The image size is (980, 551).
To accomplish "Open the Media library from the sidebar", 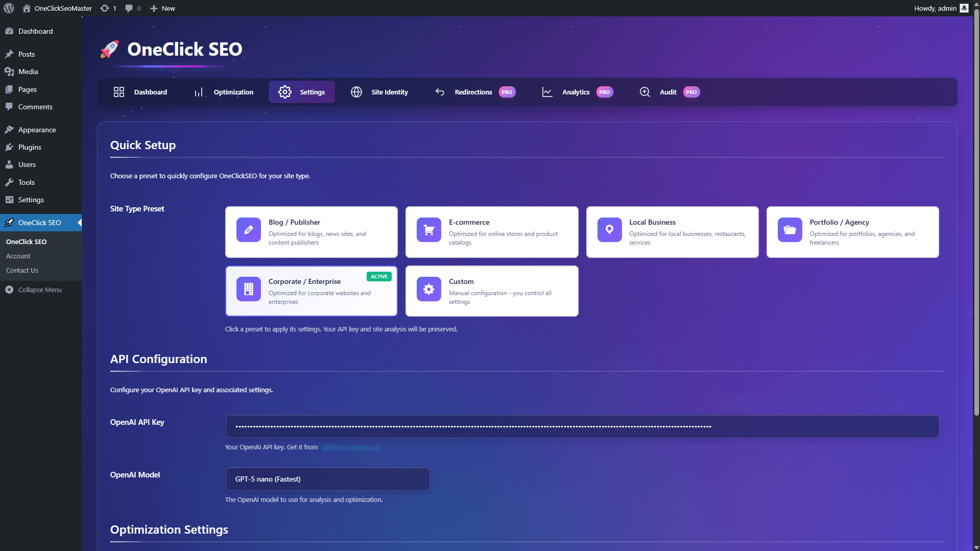I will [x=28, y=71].
